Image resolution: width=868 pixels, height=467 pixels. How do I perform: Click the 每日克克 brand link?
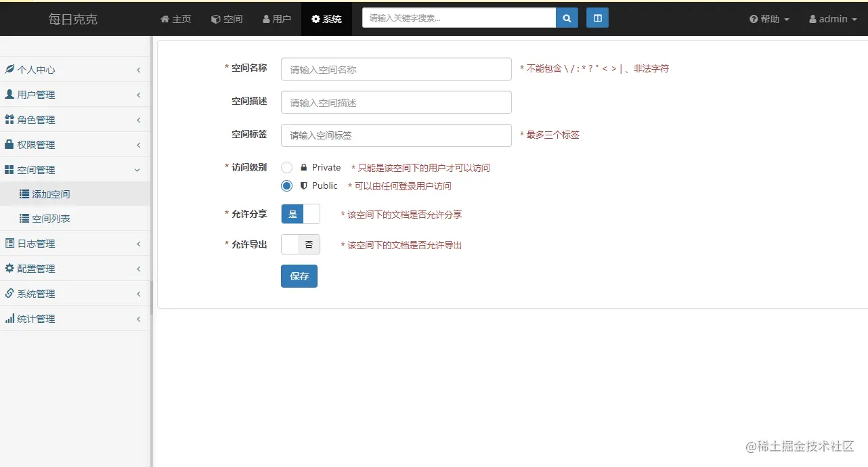coord(73,19)
